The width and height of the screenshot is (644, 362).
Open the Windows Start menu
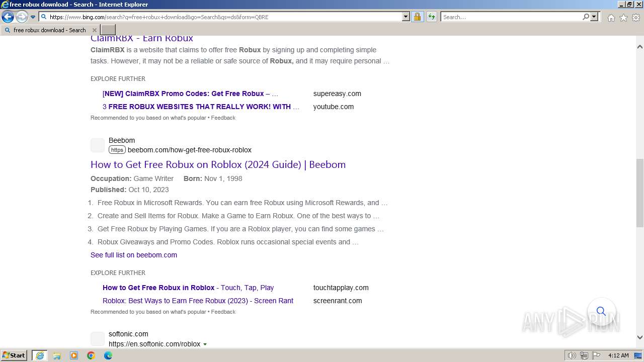click(14, 355)
